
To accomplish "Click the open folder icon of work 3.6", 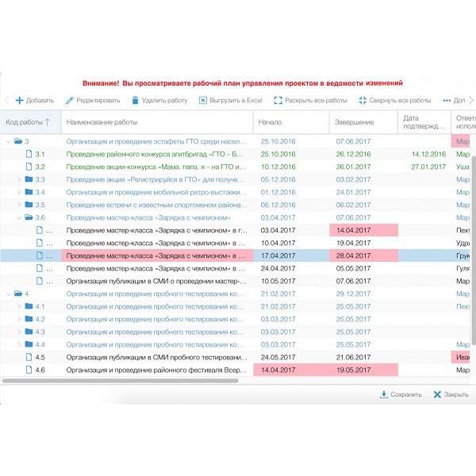I will point(29,217).
